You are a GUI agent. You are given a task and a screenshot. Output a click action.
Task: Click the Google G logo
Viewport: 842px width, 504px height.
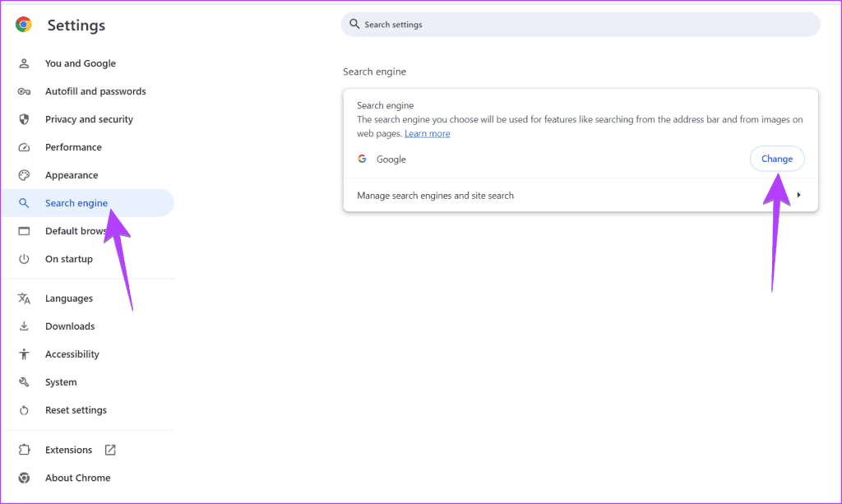(x=363, y=159)
